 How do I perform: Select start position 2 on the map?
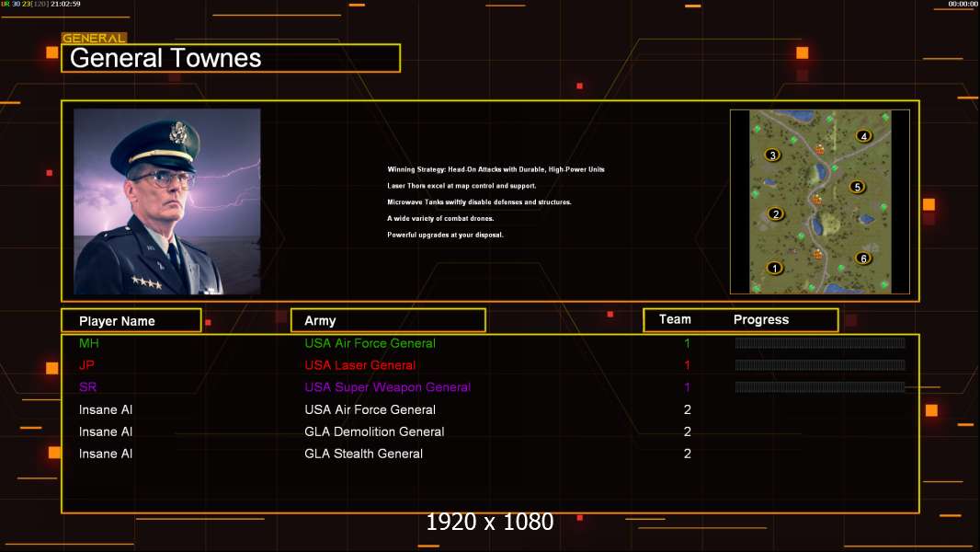coord(776,213)
